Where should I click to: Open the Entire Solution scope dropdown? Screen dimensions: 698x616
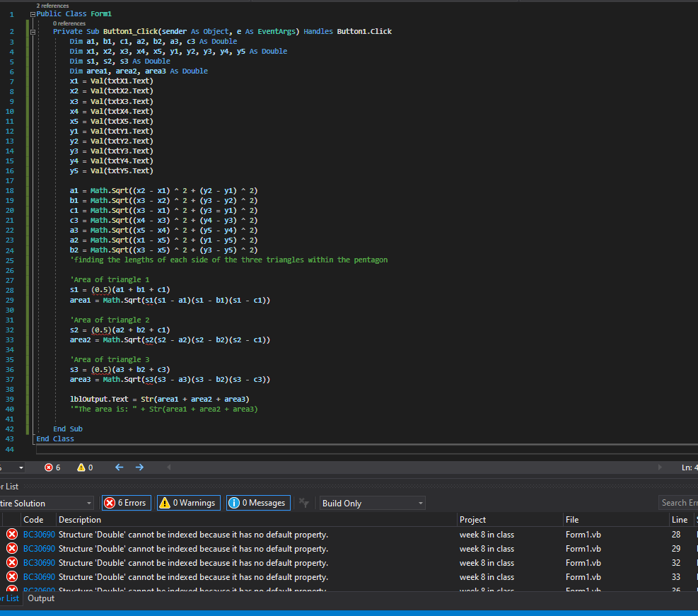pos(46,504)
